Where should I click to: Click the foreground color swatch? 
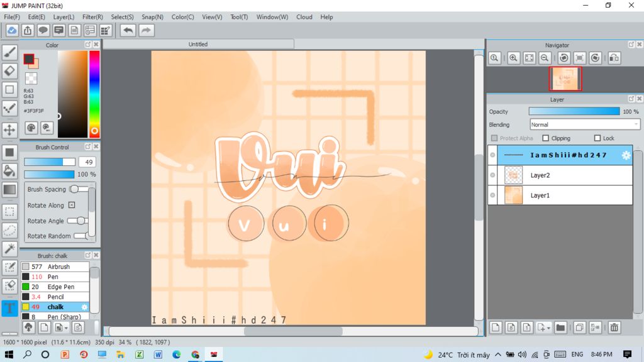pyautogui.click(x=28, y=59)
